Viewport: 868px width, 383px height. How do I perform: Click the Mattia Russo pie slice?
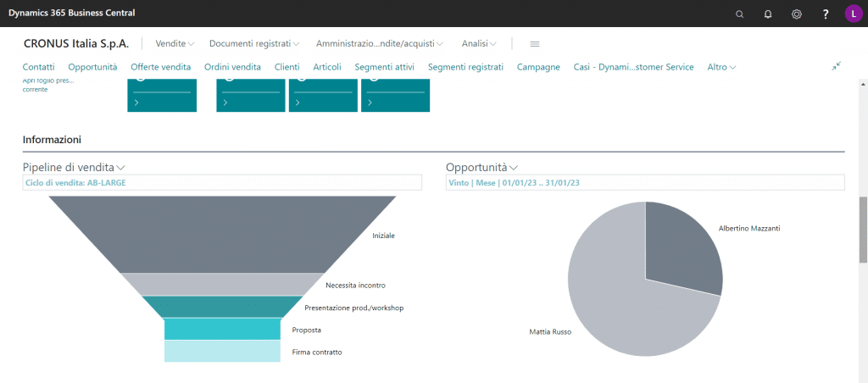pos(620,299)
